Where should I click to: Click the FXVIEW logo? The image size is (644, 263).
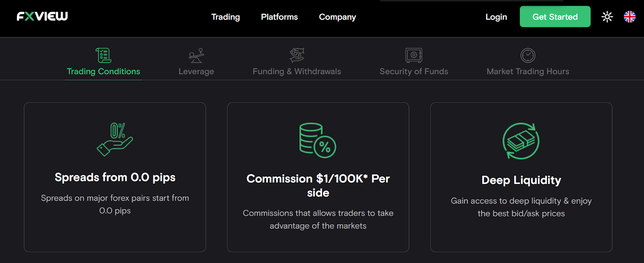42,16
